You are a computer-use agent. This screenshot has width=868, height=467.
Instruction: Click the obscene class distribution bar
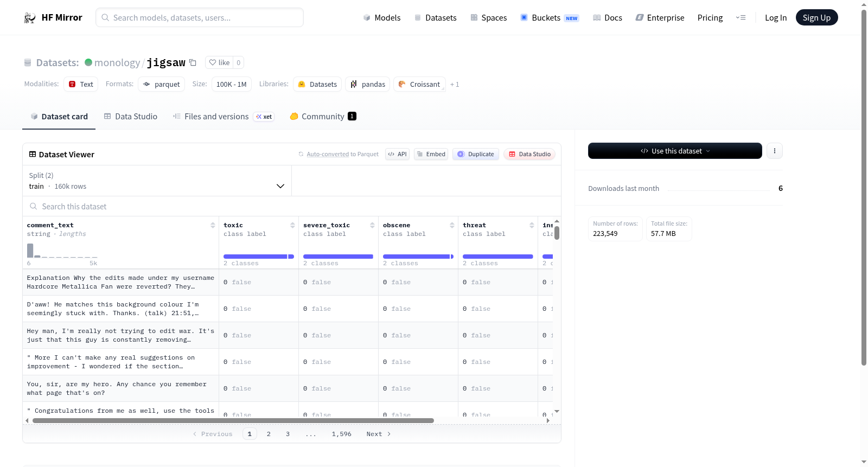click(x=418, y=257)
